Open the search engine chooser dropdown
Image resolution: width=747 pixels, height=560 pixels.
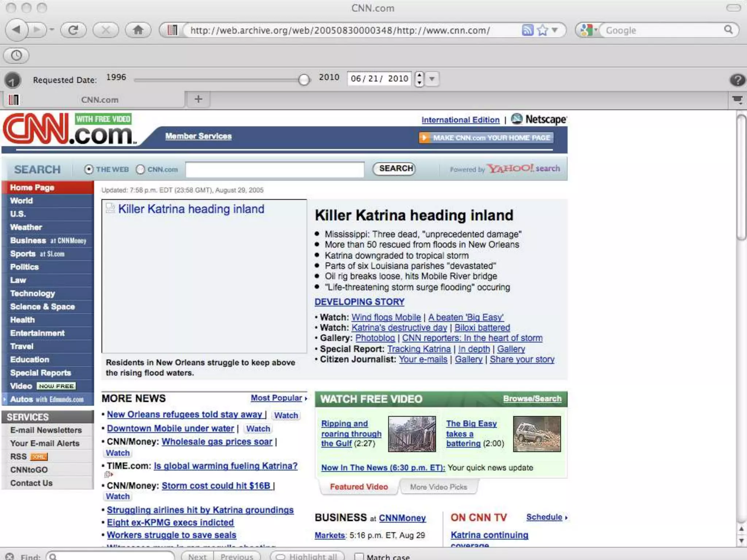pos(588,30)
